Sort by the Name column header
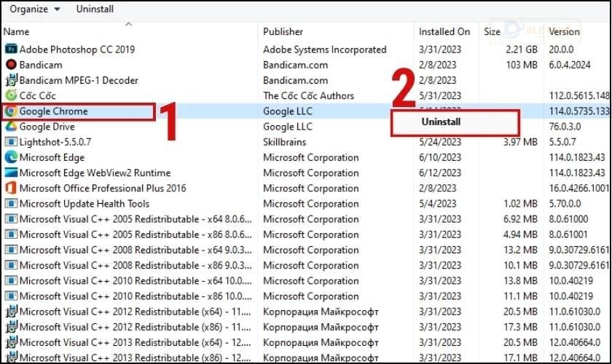 pos(16,31)
